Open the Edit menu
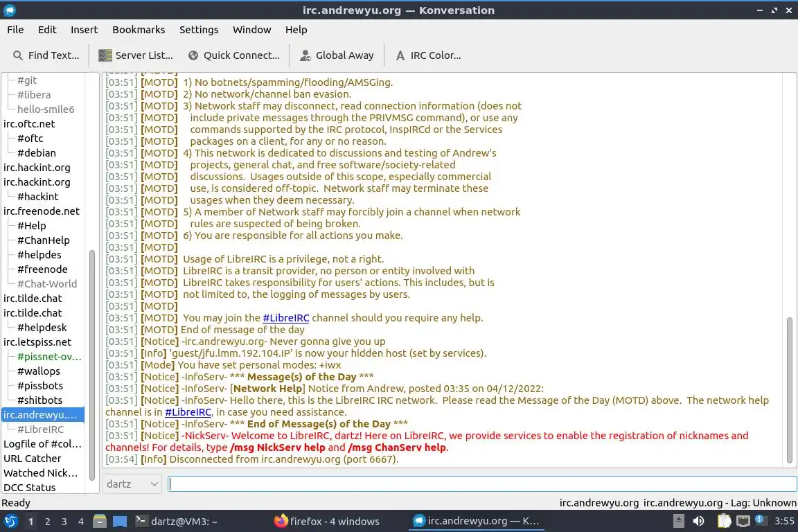 (x=47, y=30)
